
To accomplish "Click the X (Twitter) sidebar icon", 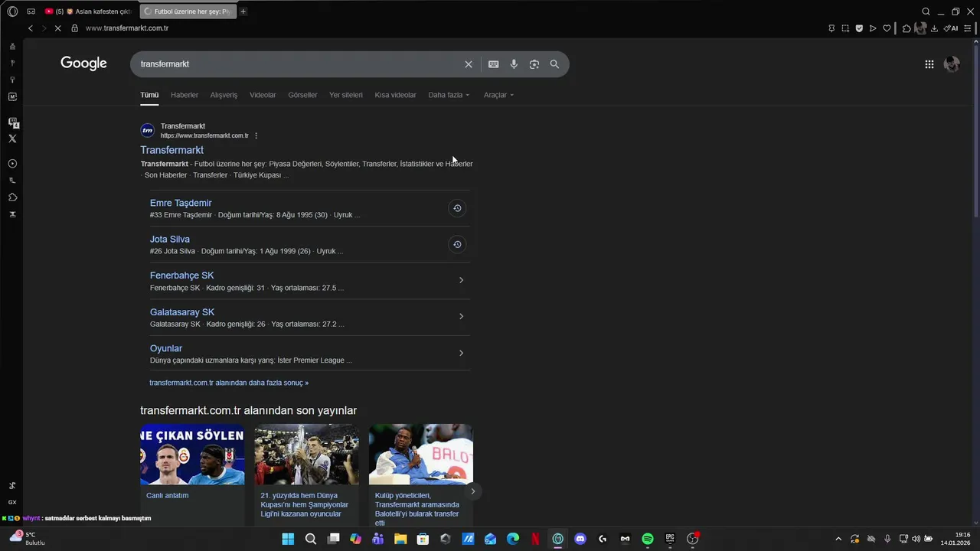I will (12, 139).
